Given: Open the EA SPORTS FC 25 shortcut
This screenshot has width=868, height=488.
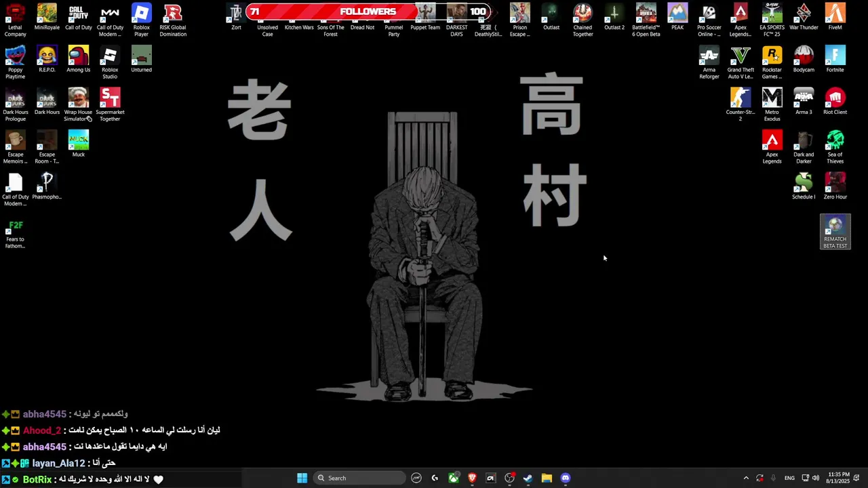Looking at the screenshot, I should [772, 20].
